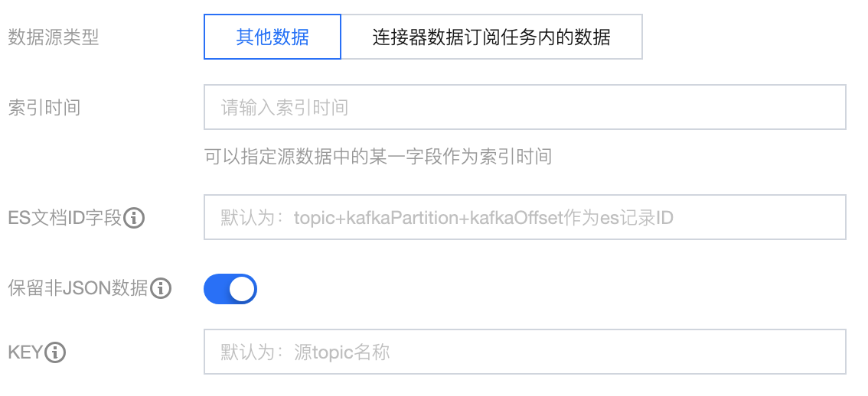
Task: Click the KEY input field
Action: pyautogui.click(x=524, y=352)
